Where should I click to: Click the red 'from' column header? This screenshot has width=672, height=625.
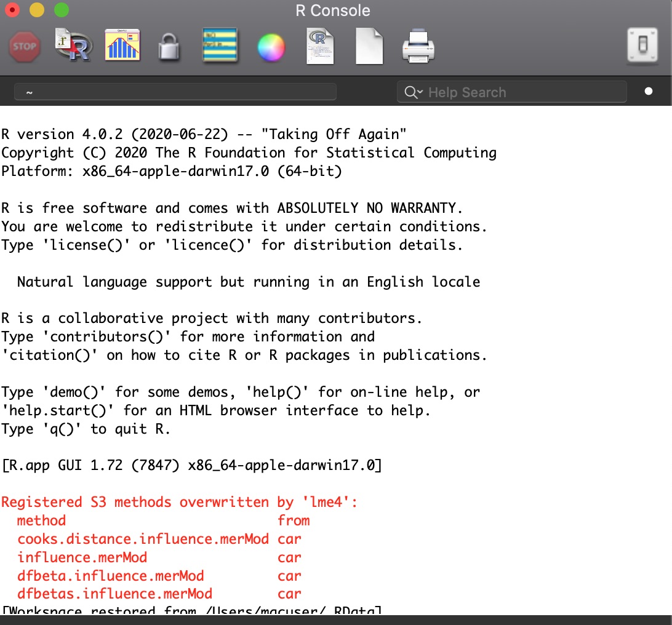tap(294, 520)
